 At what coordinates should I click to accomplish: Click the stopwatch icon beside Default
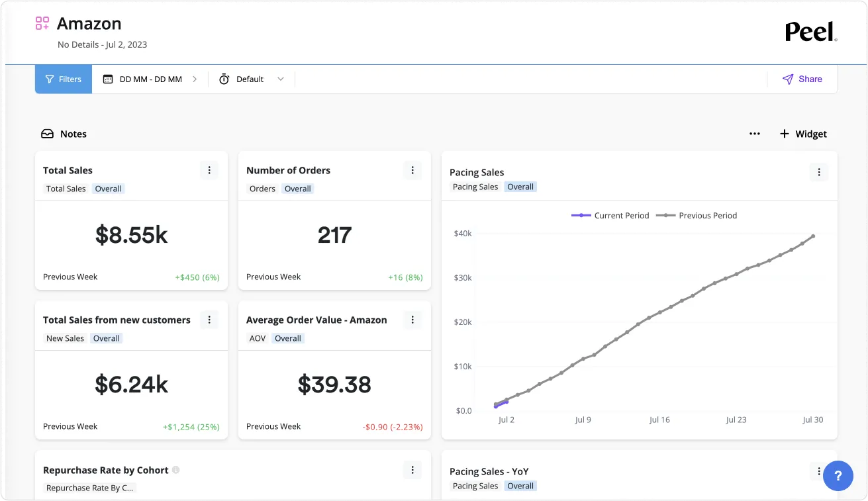tap(224, 79)
